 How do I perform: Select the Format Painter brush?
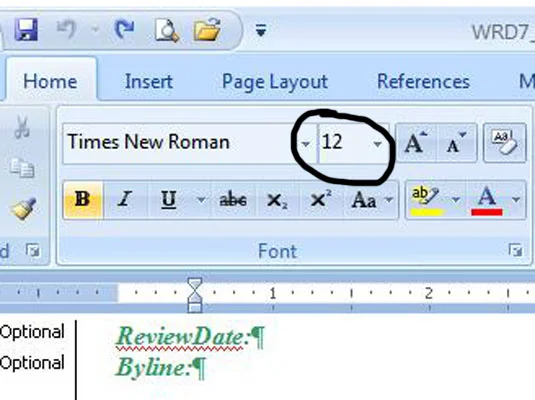click(24, 208)
